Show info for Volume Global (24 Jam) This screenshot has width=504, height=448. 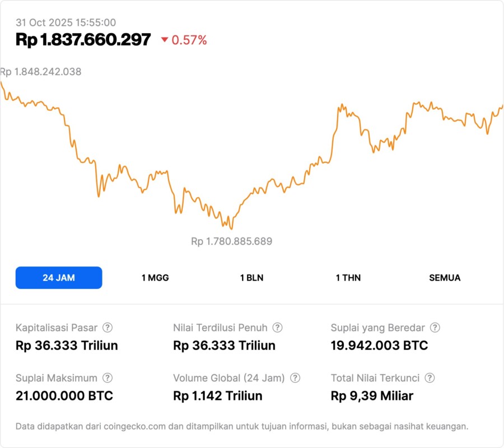click(295, 378)
